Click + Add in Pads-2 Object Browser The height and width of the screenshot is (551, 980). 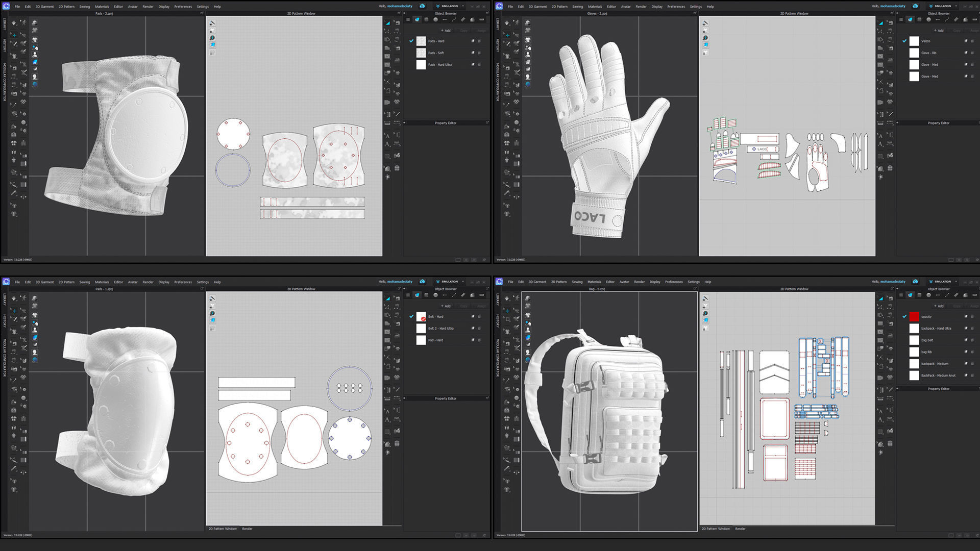pos(446,31)
